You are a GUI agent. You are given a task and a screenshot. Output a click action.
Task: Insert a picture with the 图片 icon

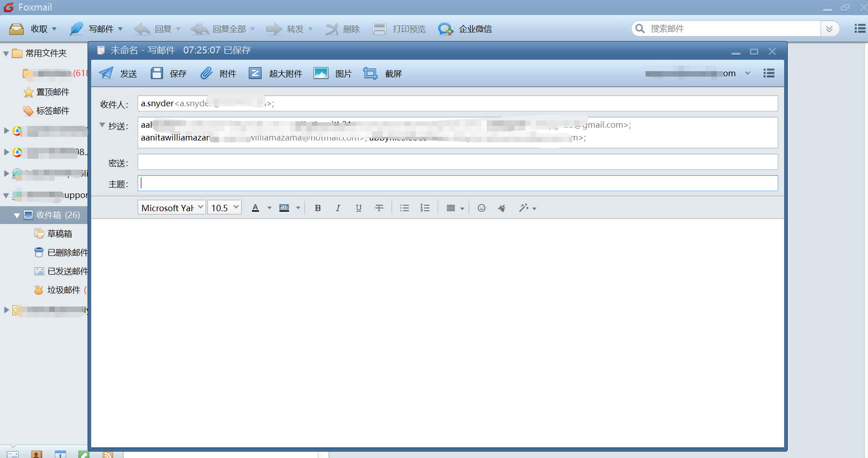coord(321,73)
